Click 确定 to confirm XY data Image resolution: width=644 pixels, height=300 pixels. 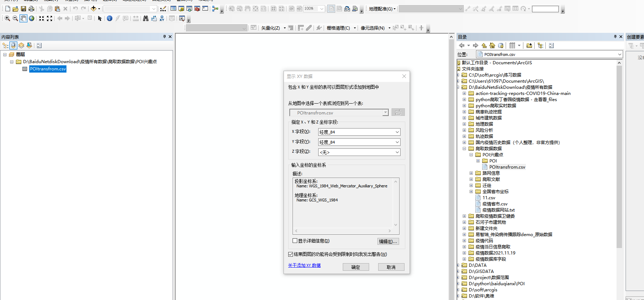click(x=356, y=267)
